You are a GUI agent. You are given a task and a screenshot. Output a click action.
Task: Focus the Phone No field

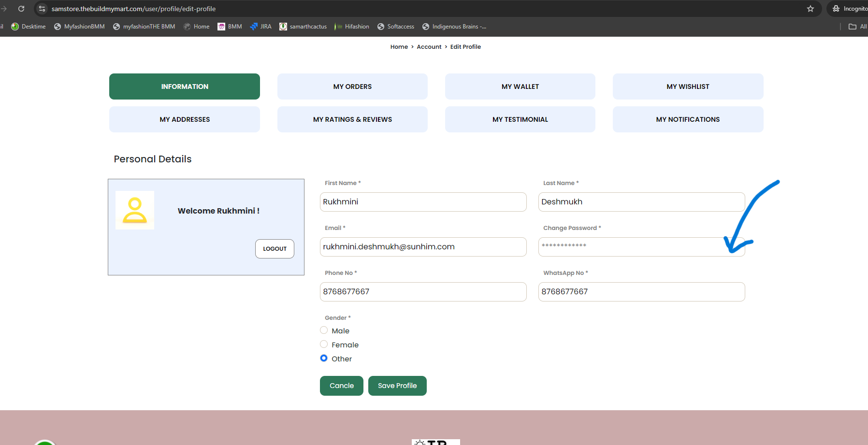pyautogui.click(x=423, y=292)
